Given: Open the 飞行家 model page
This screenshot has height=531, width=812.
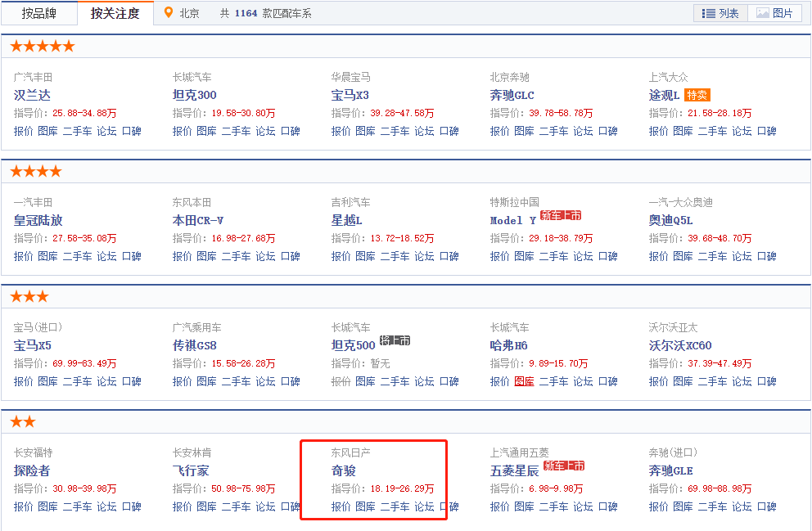Looking at the screenshot, I should [x=191, y=471].
